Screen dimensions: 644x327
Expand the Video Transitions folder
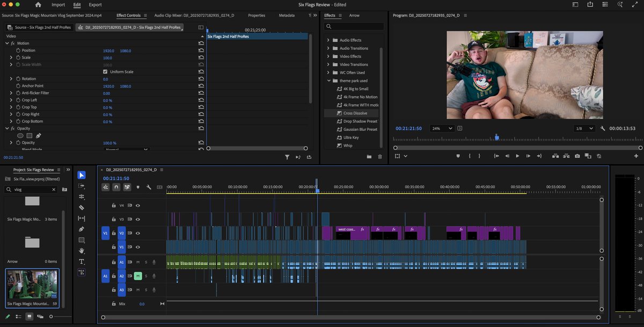328,64
